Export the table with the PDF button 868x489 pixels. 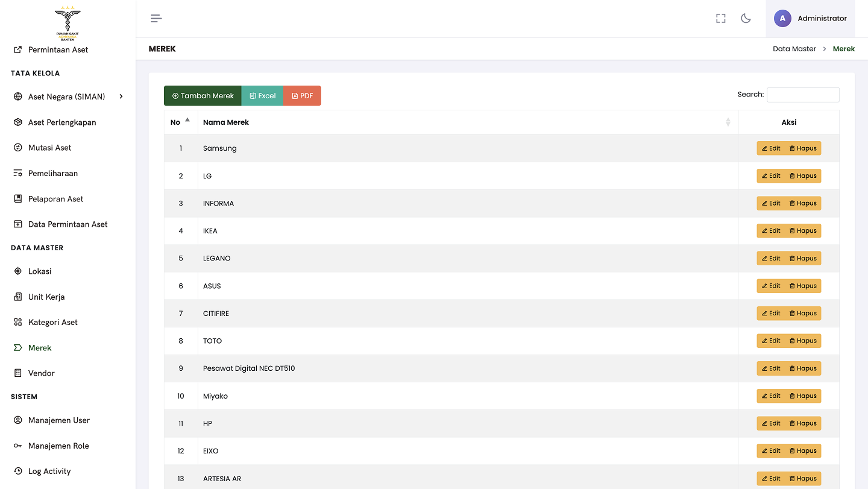[x=302, y=96]
